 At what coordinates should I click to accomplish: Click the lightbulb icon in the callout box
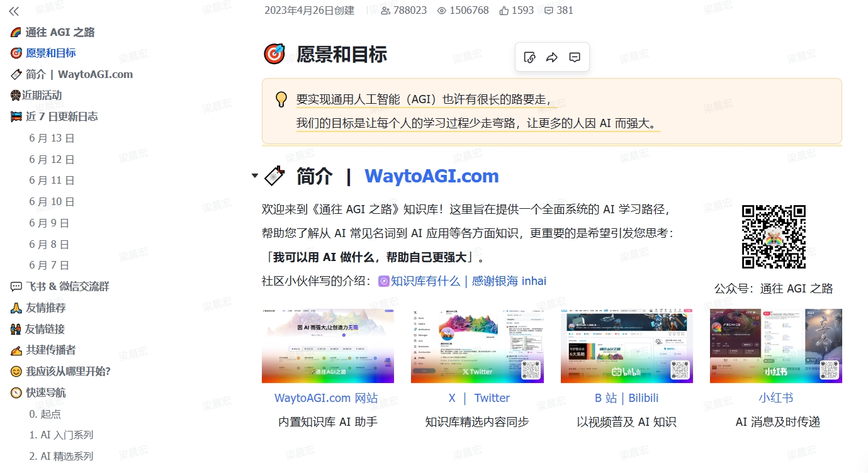click(281, 99)
